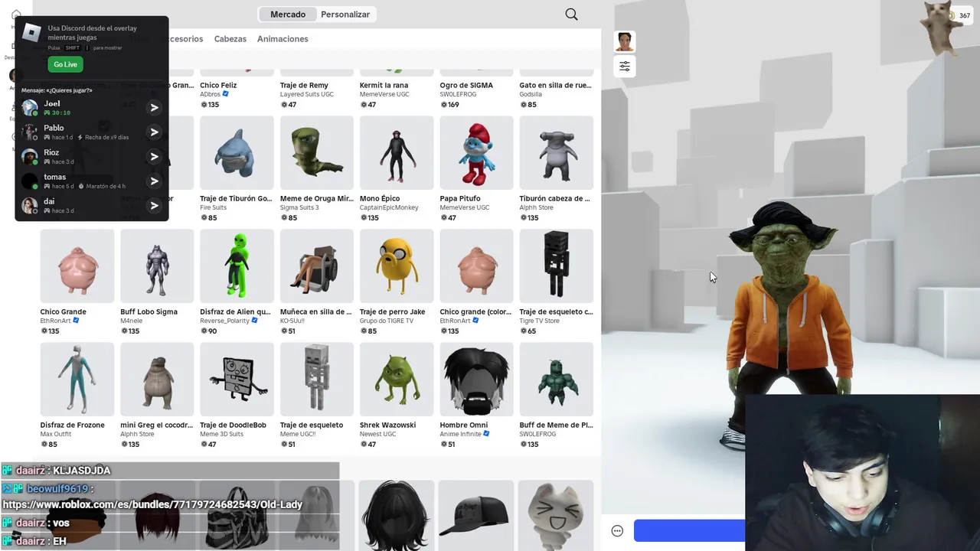Viewport: 980px width, 551px height.
Task: Select Papa Pitufo thumbnail
Action: pos(476,153)
